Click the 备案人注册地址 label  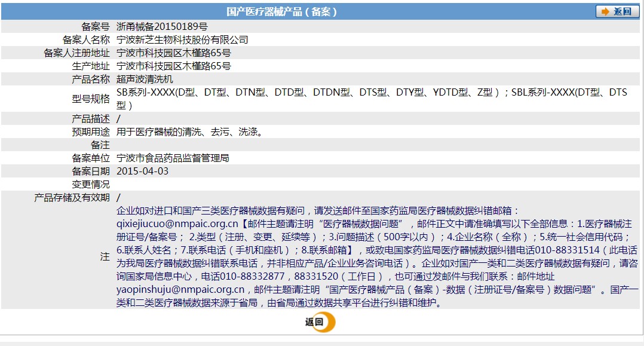[77, 53]
